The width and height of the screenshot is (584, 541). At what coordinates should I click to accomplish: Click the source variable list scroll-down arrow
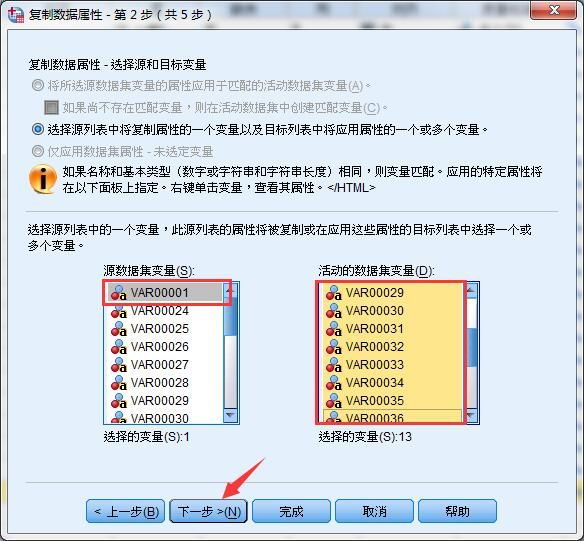click(x=230, y=415)
